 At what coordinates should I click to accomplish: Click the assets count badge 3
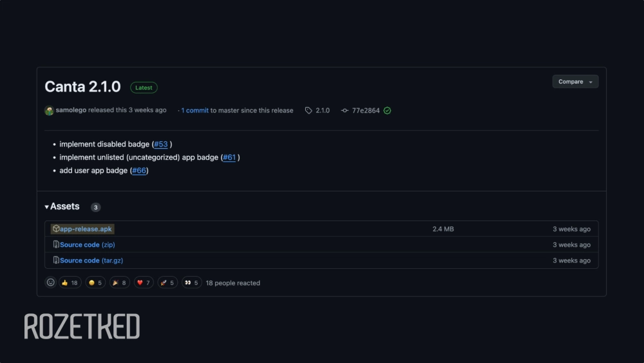96,207
